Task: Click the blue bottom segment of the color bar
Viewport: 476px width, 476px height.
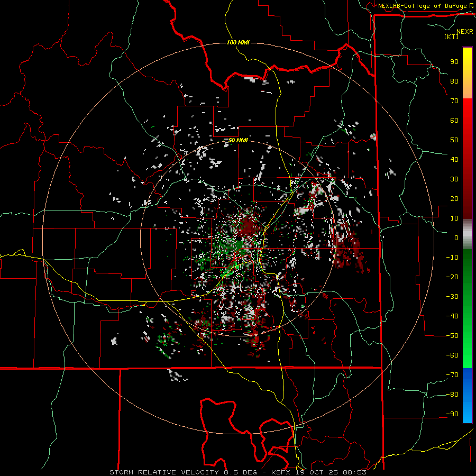Action: click(467, 396)
